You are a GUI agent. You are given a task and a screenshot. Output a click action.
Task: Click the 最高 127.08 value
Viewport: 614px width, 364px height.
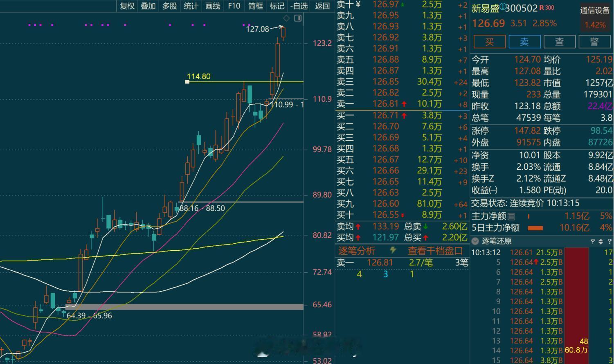[527, 71]
